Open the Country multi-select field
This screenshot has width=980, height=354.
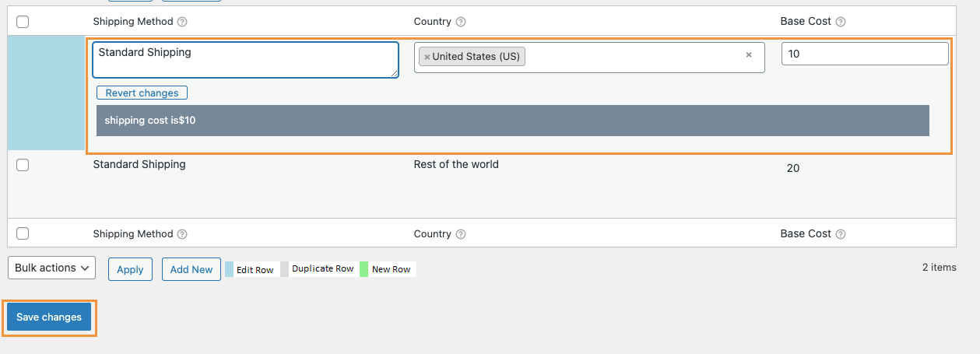click(x=631, y=57)
